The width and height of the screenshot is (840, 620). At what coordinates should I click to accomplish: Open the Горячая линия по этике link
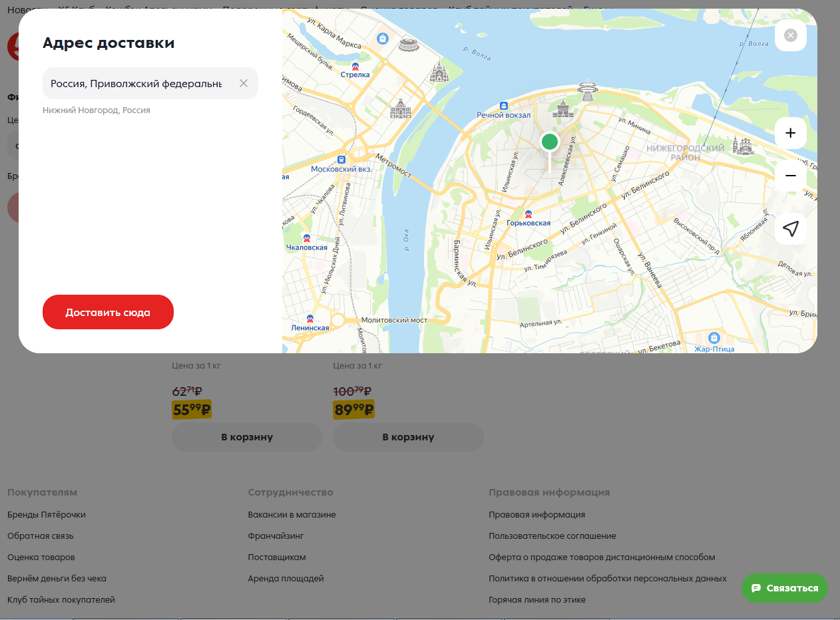click(537, 600)
